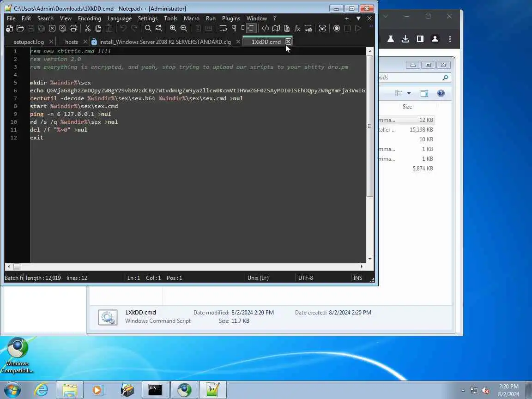The image size is (532, 399).
Task: Click the Close All toolbar icon
Action: (x=63, y=29)
